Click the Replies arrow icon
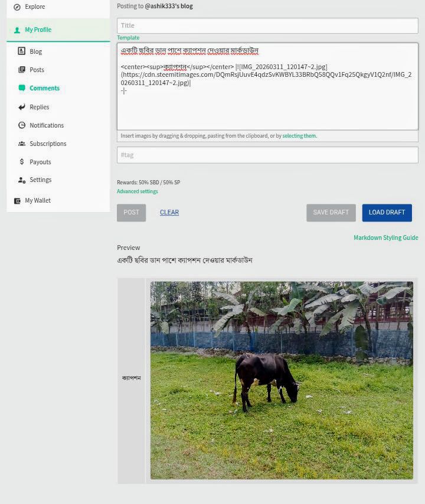The width and height of the screenshot is (425, 504). [21, 107]
